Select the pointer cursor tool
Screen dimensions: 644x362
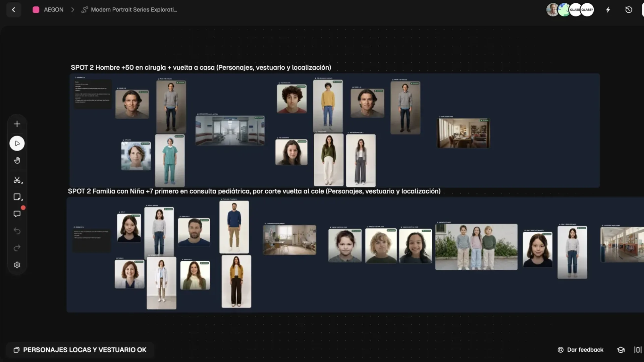[x=17, y=143]
